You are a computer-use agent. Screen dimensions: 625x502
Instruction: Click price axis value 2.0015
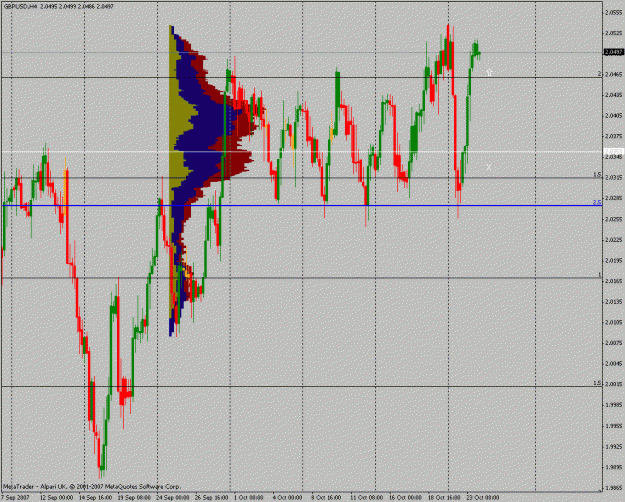click(x=614, y=384)
